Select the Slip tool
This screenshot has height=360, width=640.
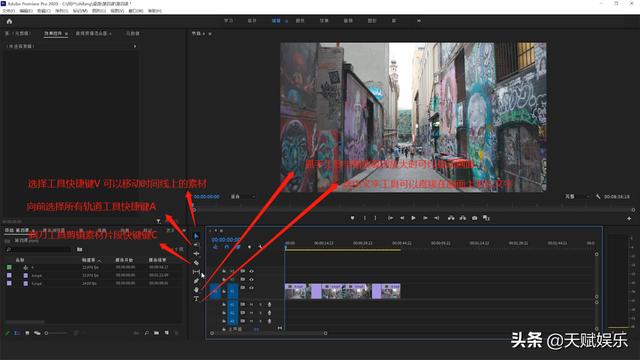point(196,272)
